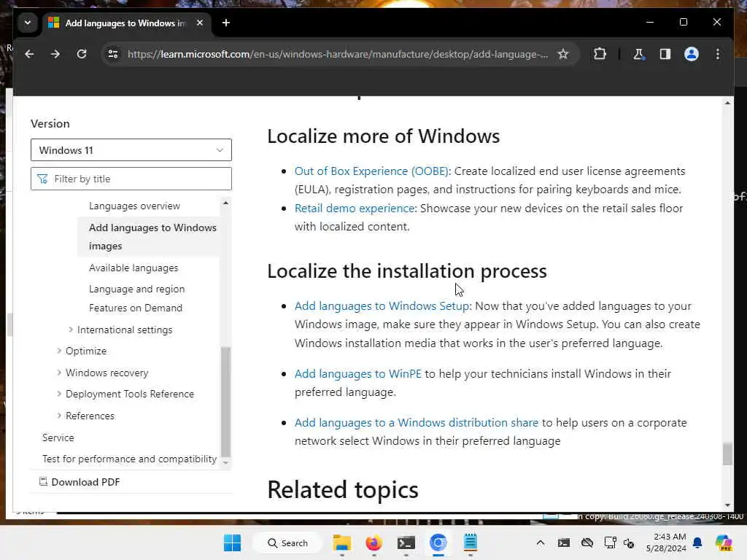Open the muted volume tray icon
Image resolution: width=747 pixels, height=560 pixels.
[x=629, y=542]
